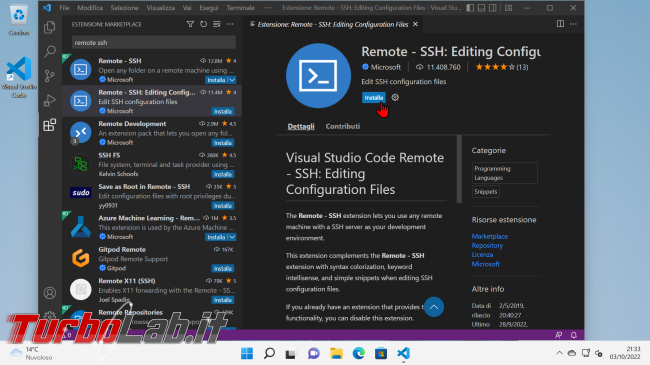Open the Visual Studio Code desktop shortcut

pos(19,77)
